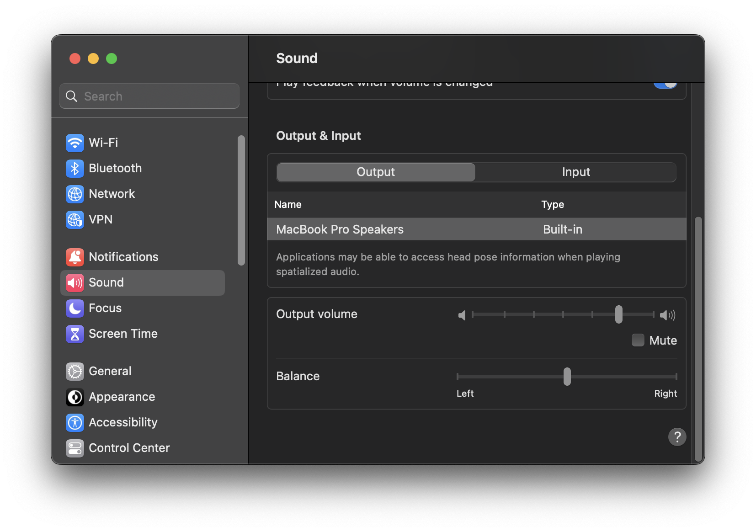This screenshot has width=756, height=532.
Task: Click the General sidebar item
Action: [110, 371]
